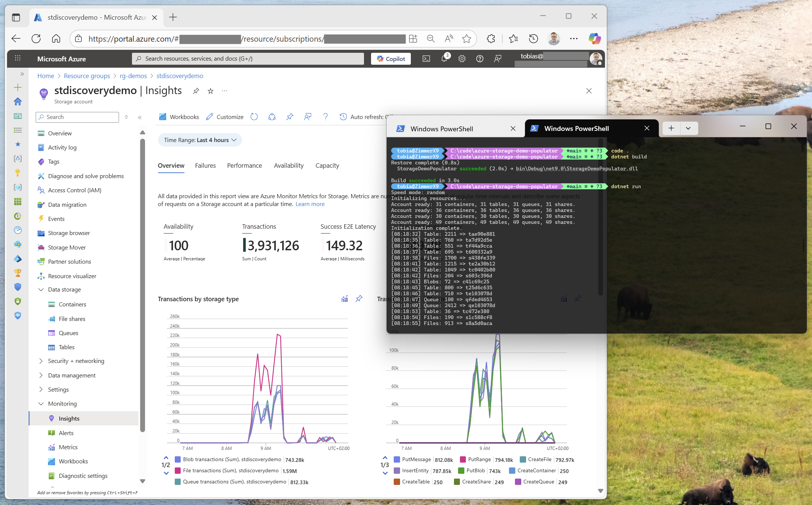Image resolution: width=812 pixels, height=505 pixels.
Task: Click the insights refresh icon
Action: (x=254, y=117)
